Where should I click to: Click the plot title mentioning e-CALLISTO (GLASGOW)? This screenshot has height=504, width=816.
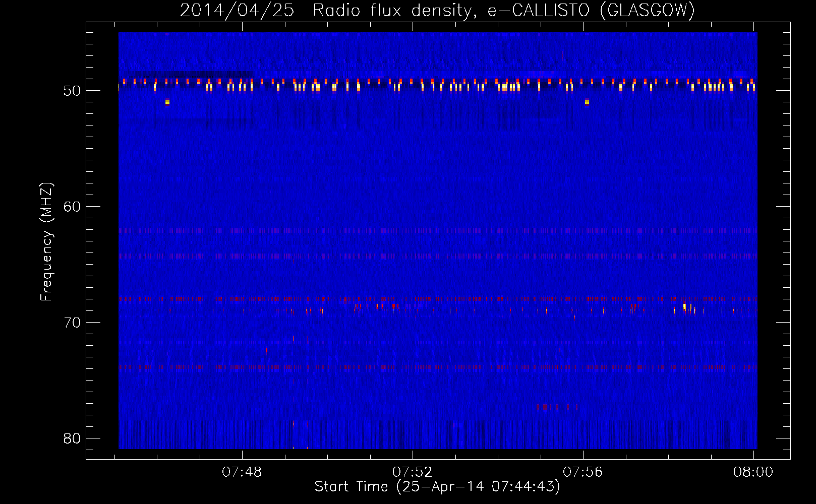click(x=437, y=10)
